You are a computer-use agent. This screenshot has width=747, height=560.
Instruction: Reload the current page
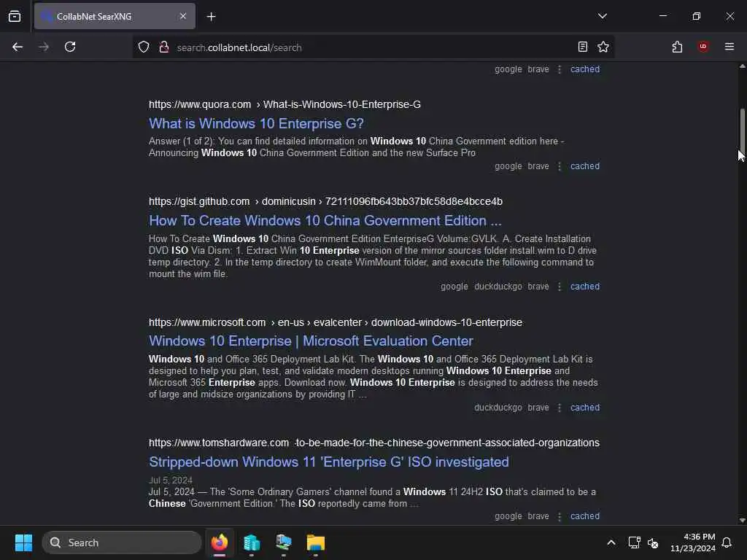click(x=70, y=47)
